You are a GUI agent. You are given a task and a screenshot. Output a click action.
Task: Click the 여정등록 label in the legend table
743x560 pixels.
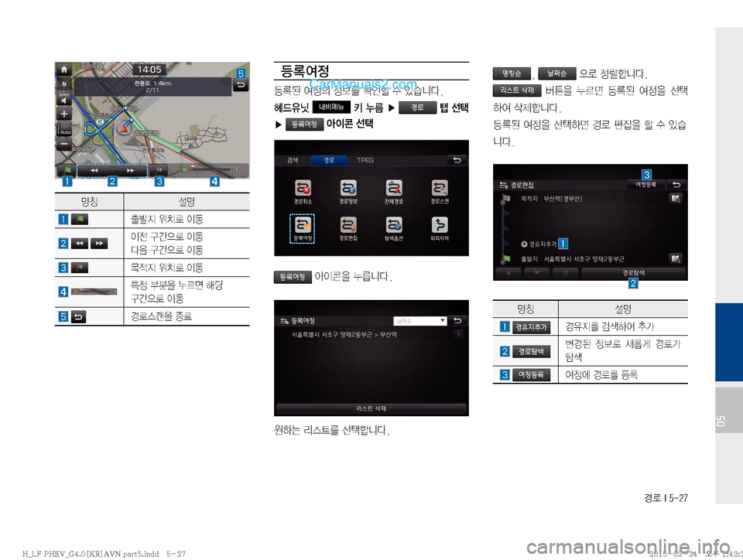[531, 375]
